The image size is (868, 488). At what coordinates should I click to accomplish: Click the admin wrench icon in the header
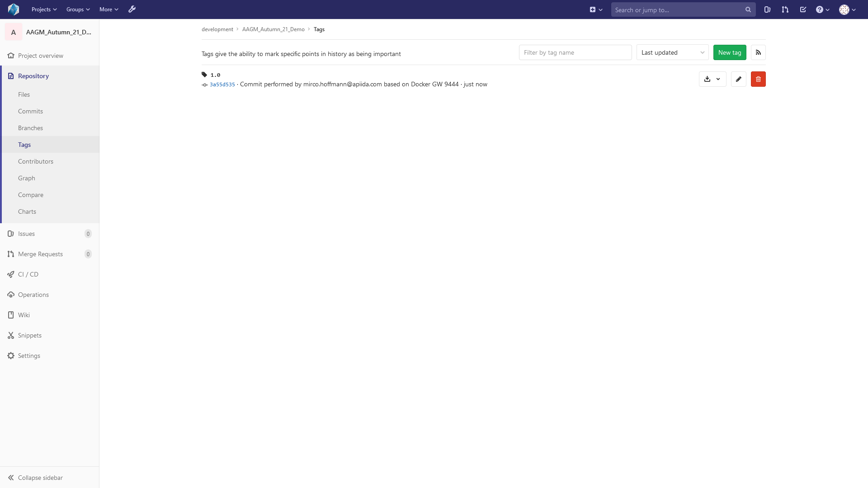pos(132,9)
